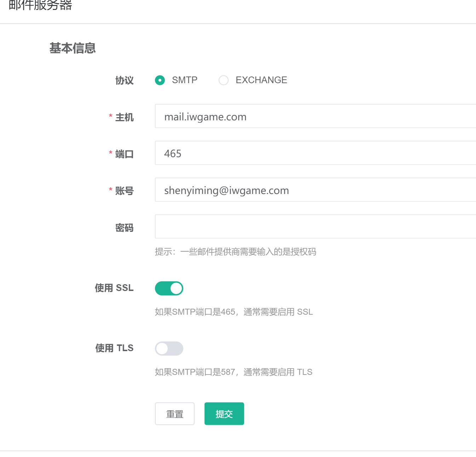The width and height of the screenshot is (476, 457).
Task: Click the password hint text about 授权码
Action: [235, 252]
